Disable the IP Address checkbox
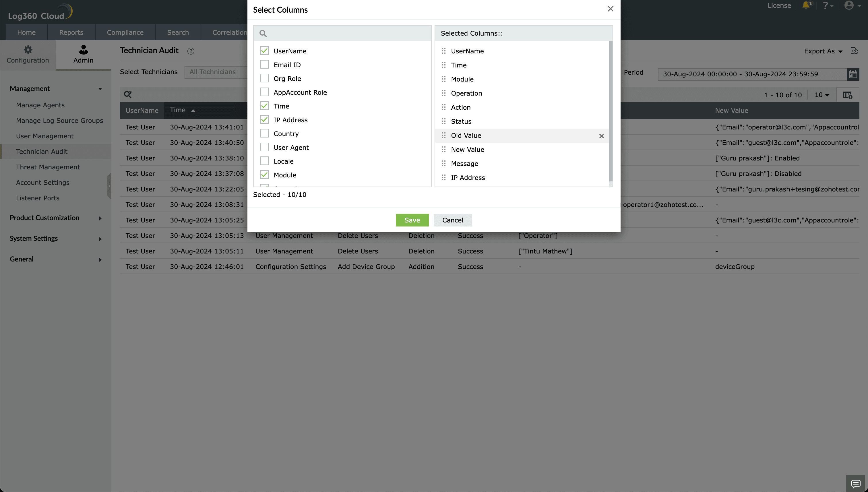868x492 pixels. coord(265,120)
